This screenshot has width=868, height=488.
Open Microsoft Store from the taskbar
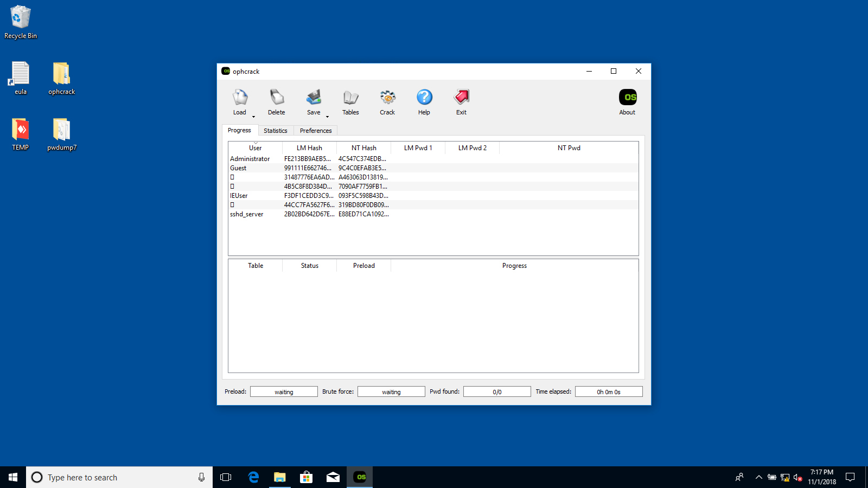(x=307, y=477)
